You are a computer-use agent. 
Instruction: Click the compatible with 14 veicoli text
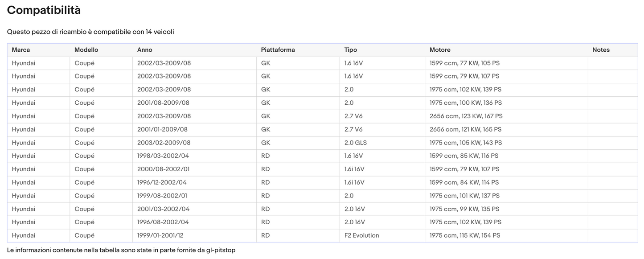pos(90,32)
